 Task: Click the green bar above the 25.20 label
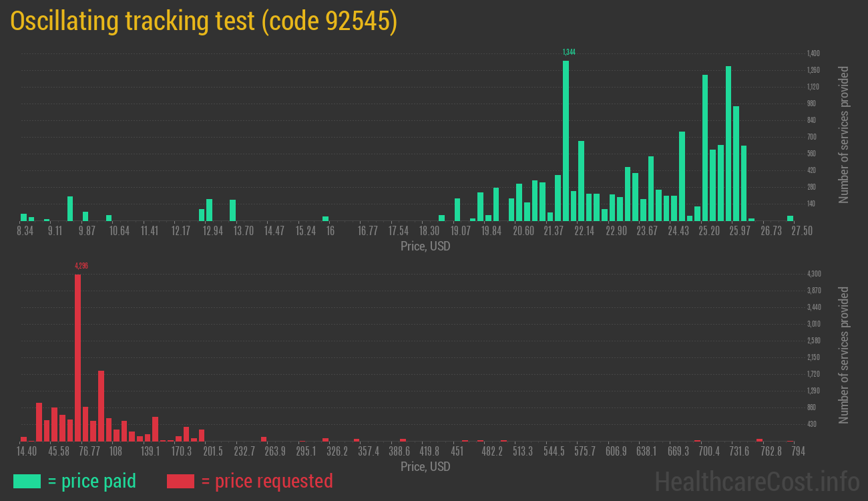(706, 147)
